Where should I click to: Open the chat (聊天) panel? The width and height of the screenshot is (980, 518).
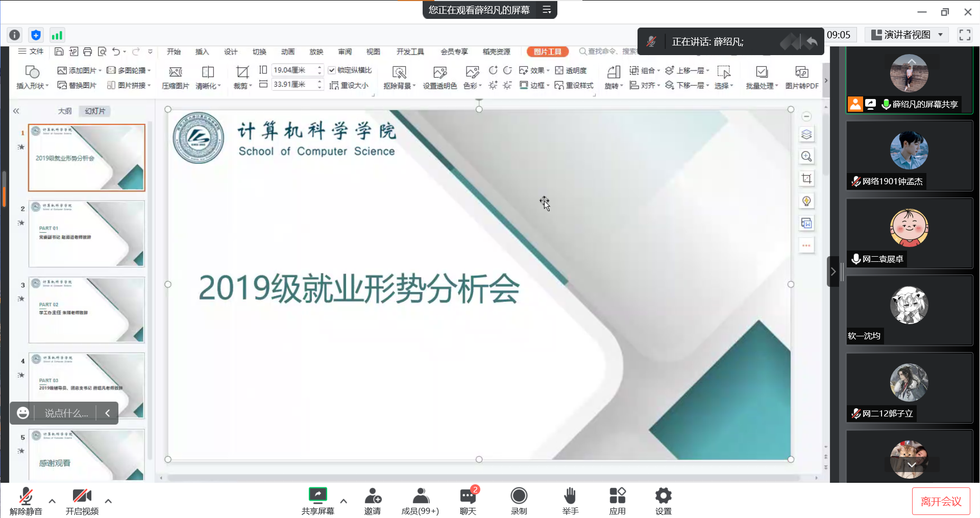pyautogui.click(x=468, y=496)
